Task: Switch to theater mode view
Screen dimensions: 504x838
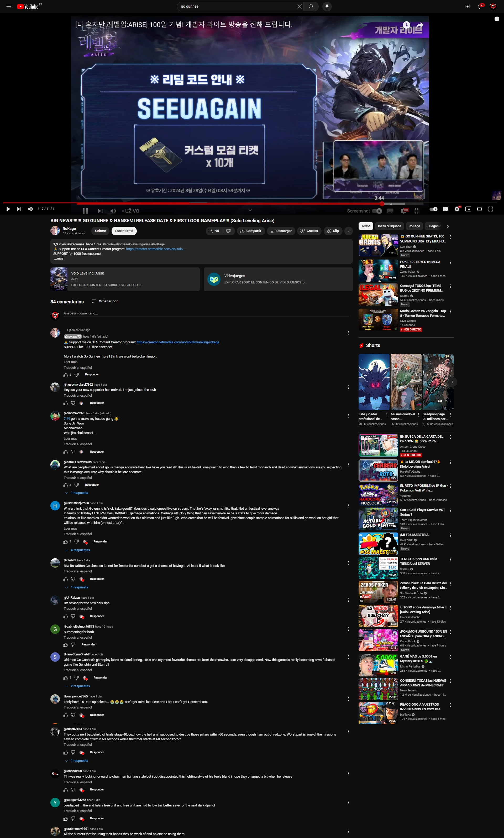Action: click(480, 209)
